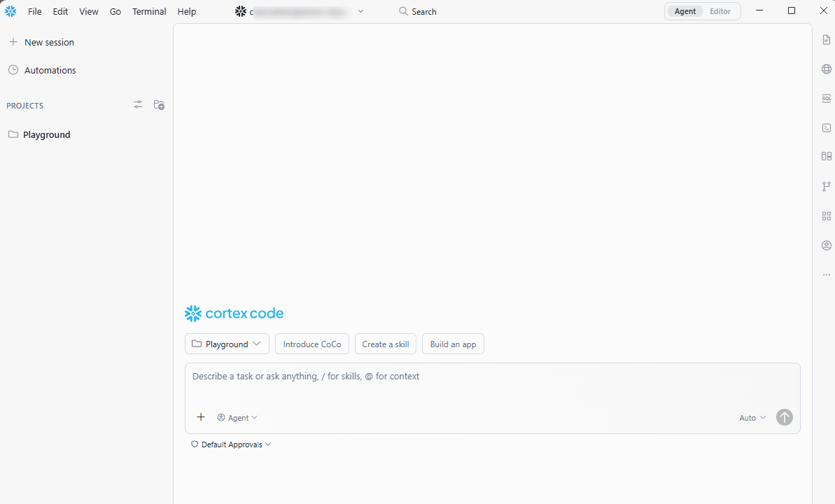Screen dimensions: 835x504
Task: Open the more options ellipsis in the right sidebar
Action: [x=826, y=275]
